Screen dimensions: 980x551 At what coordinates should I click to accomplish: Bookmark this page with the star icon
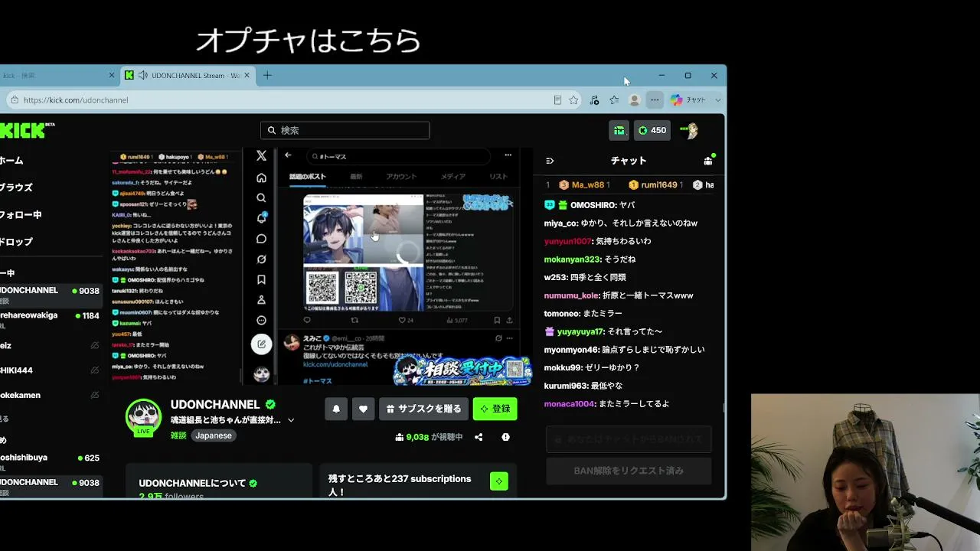tap(573, 100)
